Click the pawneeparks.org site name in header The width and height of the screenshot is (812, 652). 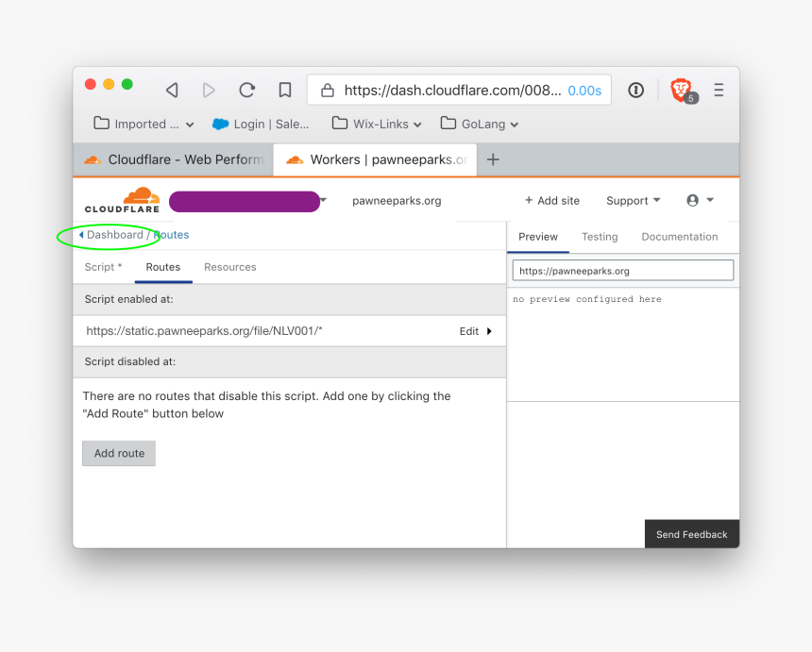(x=397, y=200)
